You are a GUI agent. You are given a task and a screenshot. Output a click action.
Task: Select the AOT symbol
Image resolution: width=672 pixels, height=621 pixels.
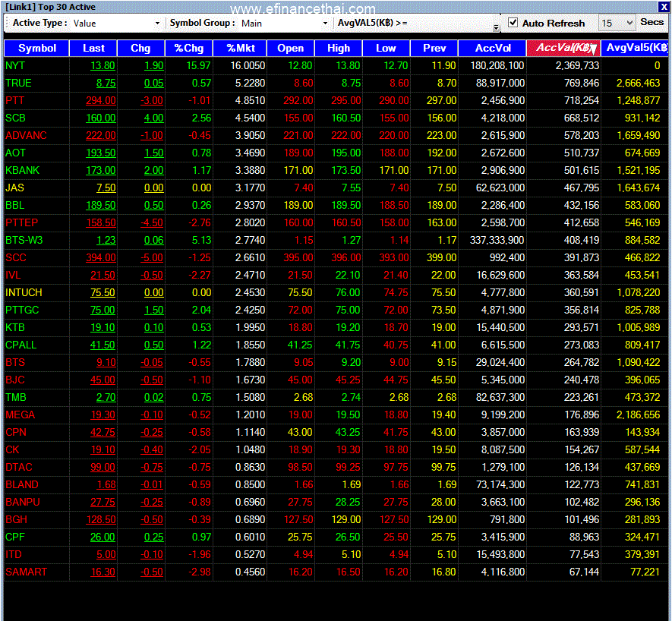coord(15,153)
